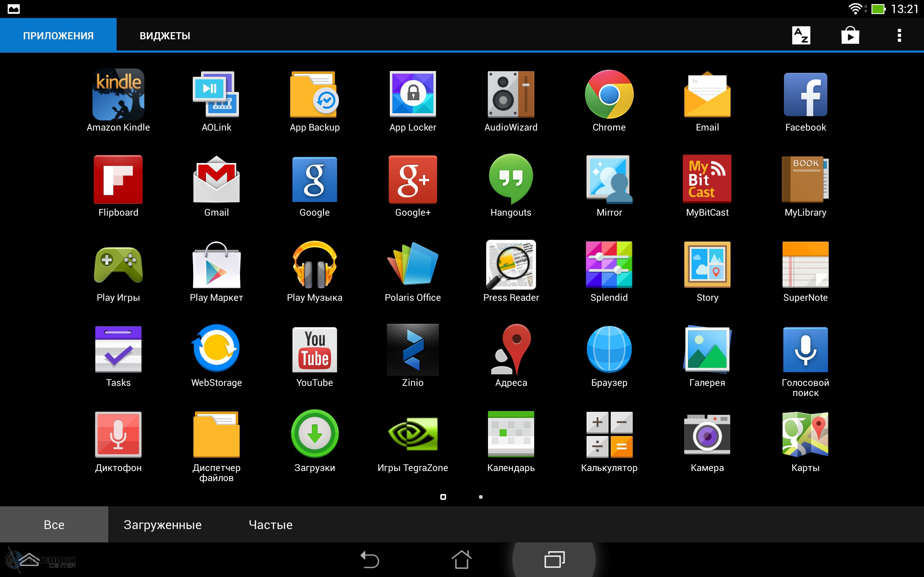Screen dimensions: 924x577
Task: Select the Приложения tab
Action: coord(58,36)
